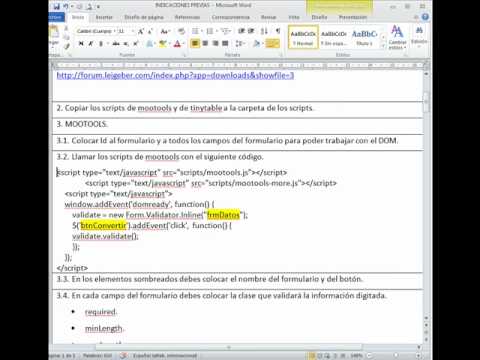This screenshot has width=480, height=360.
Task: Apply strikethrough (abc) formatting
Action: click(x=116, y=43)
